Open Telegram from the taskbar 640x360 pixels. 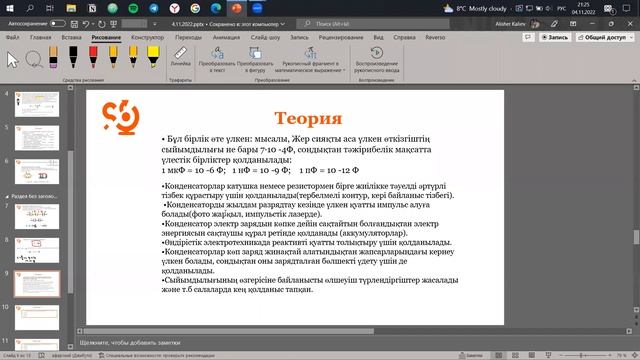point(154,8)
